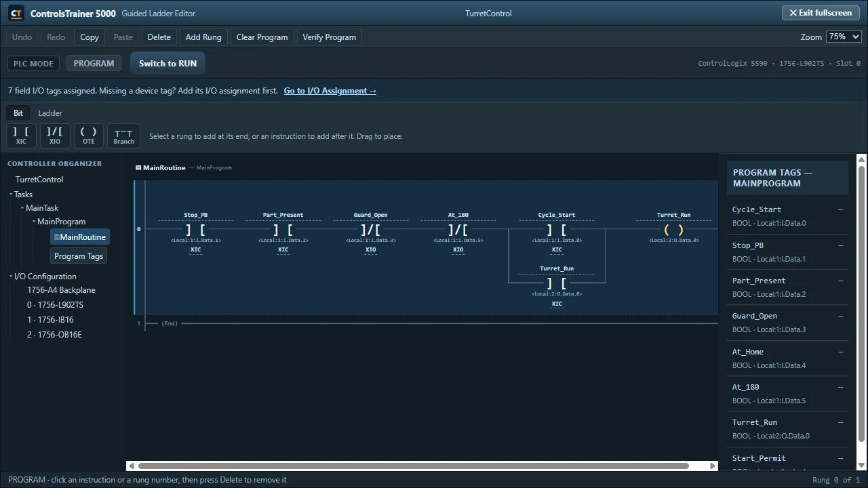This screenshot has height=488, width=868.
Task: Collapse the MainProgram tree node
Action: 34,222
